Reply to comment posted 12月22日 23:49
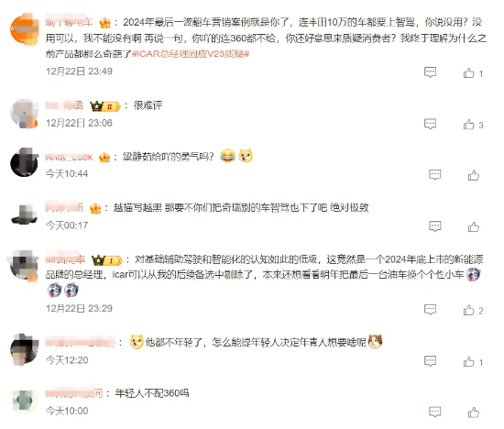The width and height of the screenshot is (504, 429). click(430, 72)
